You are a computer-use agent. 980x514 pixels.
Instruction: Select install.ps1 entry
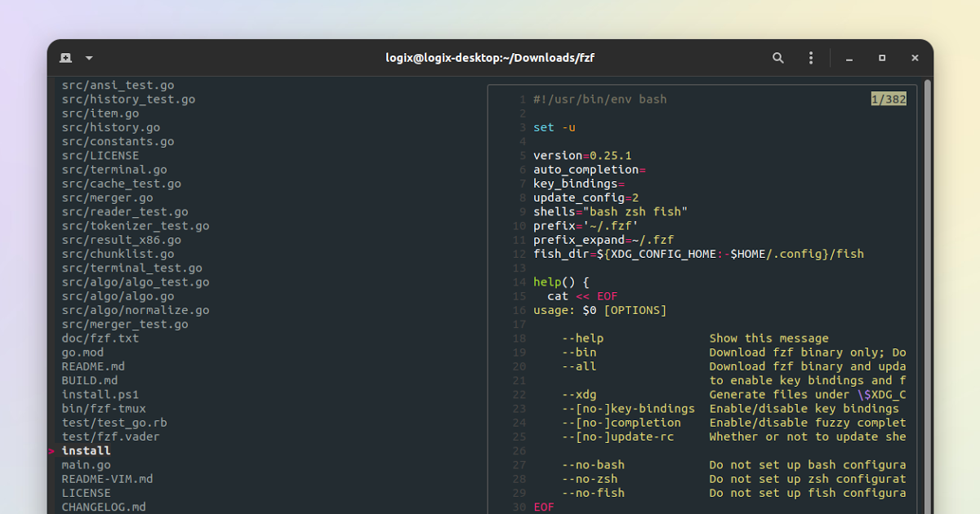(100, 395)
